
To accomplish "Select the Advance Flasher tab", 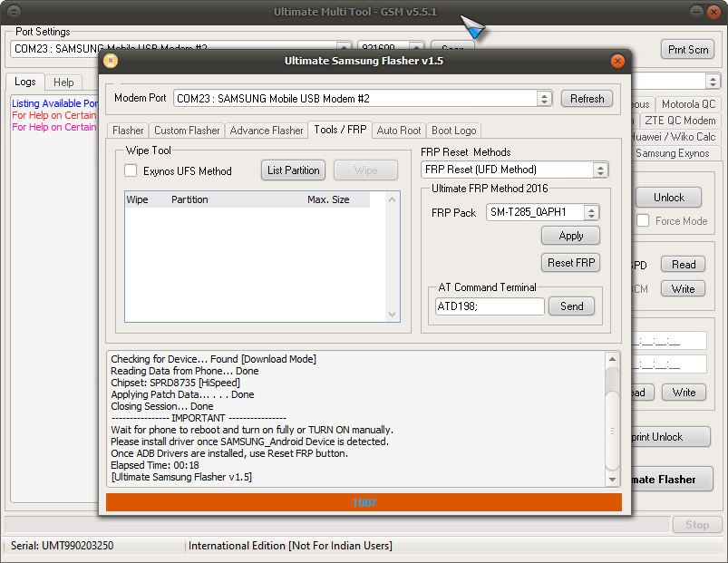I will pos(267,130).
